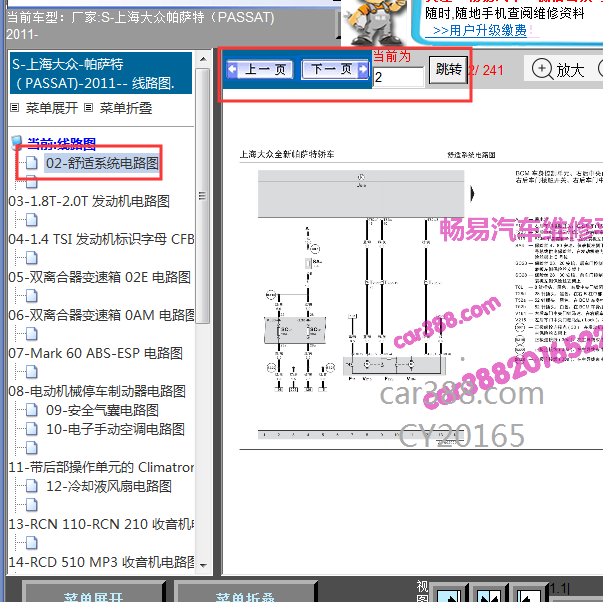Screen dimensions: 603x602
Task: Click the document icon beside 09-安全气囊电路图
Action: 32,410
